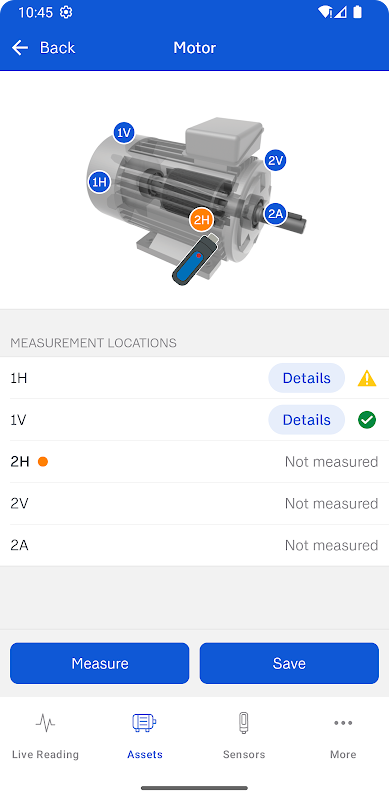Click the Save button
389x800 pixels.
pyautogui.click(x=289, y=663)
